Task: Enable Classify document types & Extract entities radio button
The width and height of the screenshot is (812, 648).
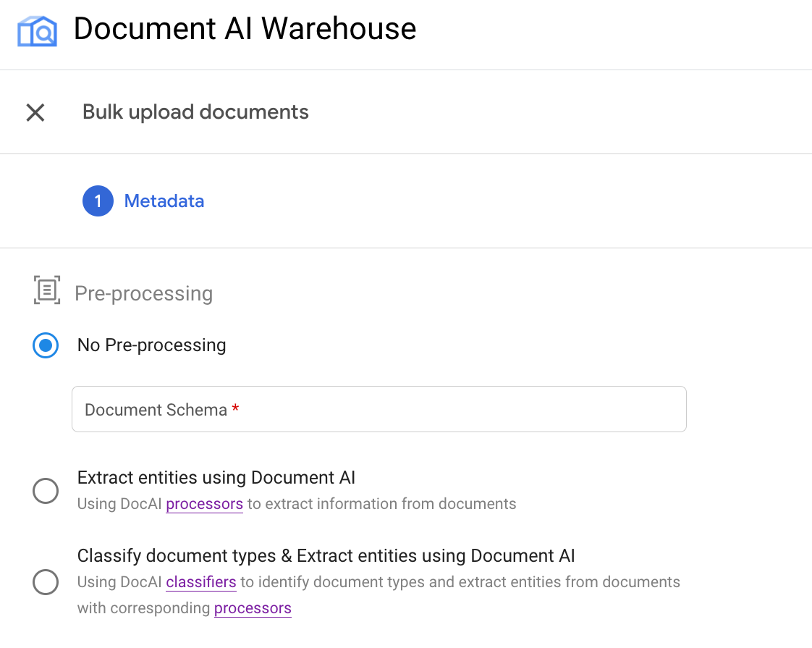Action: click(46, 582)
